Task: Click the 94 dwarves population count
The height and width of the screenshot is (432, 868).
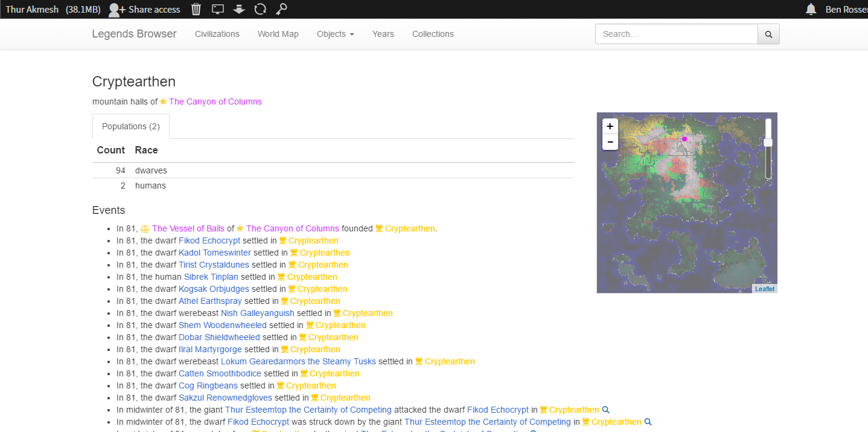Action: pyautogui.click(x=120, y=170)
